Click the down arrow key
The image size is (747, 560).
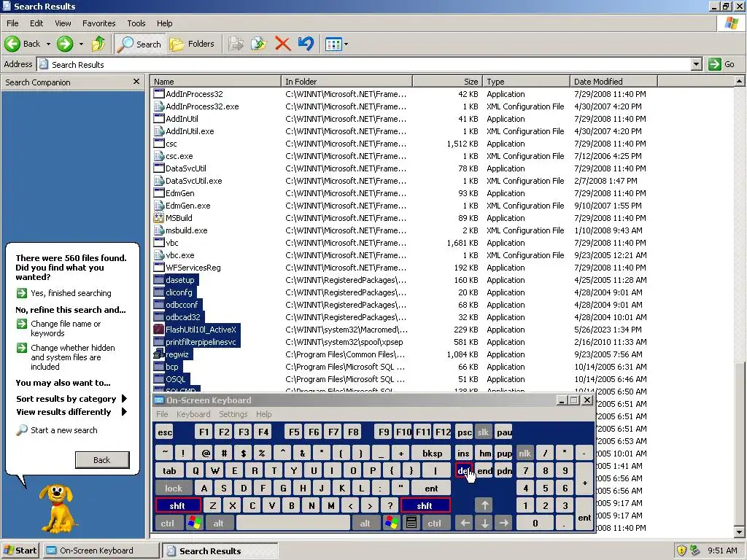(484, 524)
